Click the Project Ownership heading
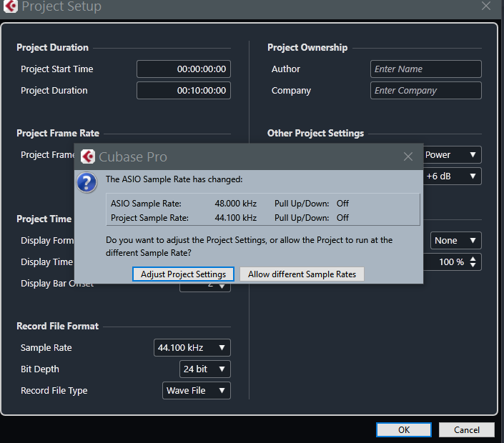The height and width of the screenshot is (443, 504). coord(307,48)
